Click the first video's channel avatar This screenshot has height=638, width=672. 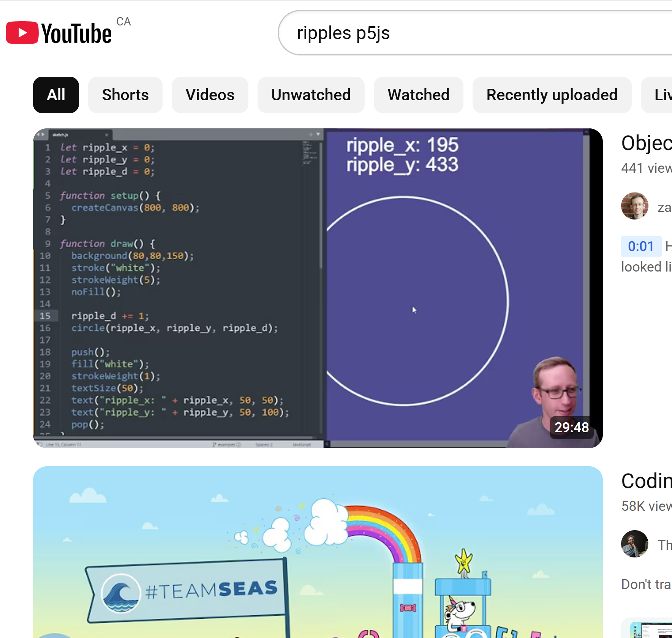pyautogui.click(x=634, y=206)
